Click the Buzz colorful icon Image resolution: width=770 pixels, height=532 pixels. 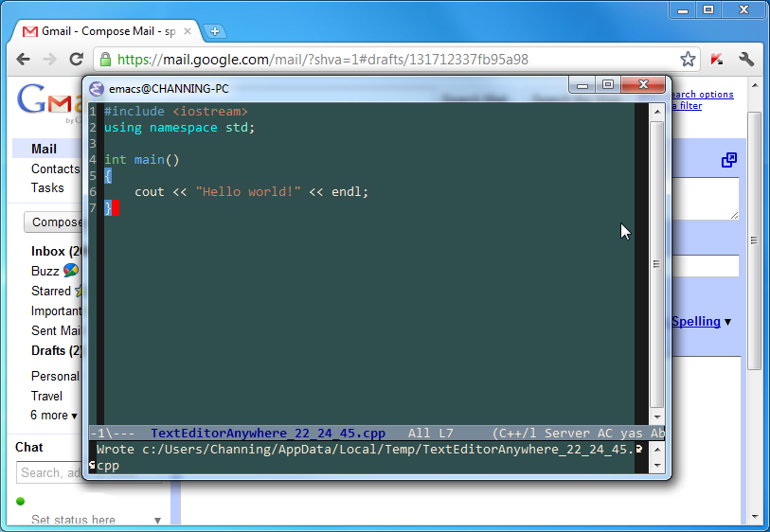pyautogui.click(x=71, y=271)
